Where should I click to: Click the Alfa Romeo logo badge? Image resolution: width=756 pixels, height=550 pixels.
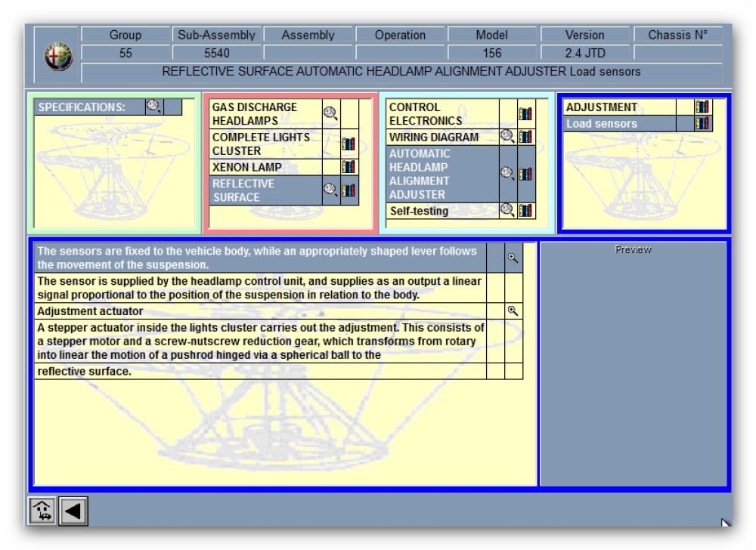[x=57, y=57]
